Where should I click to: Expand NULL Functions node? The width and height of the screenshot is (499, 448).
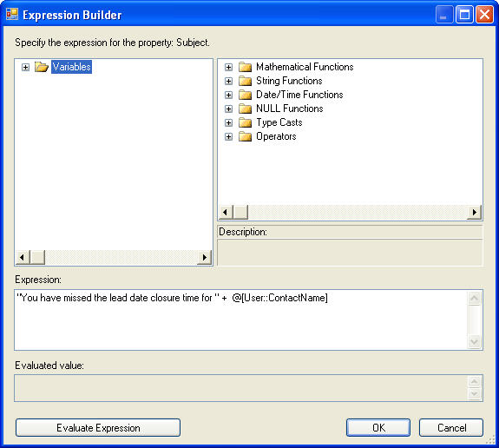tap(228, 109)
